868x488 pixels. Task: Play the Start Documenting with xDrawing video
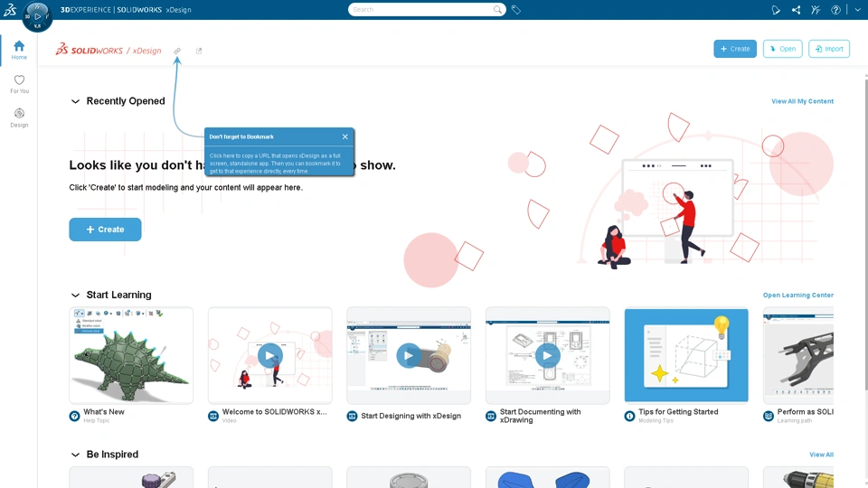click(x=548, y=355)
